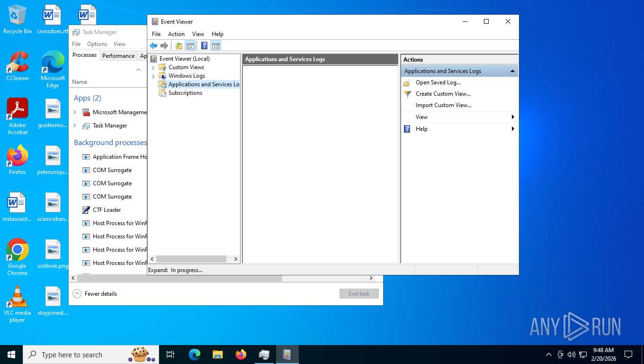The height and width of the screenshot is (364, 644).
Task: Select the crossdoes.rtf desktop file
Action: (53, 20)
